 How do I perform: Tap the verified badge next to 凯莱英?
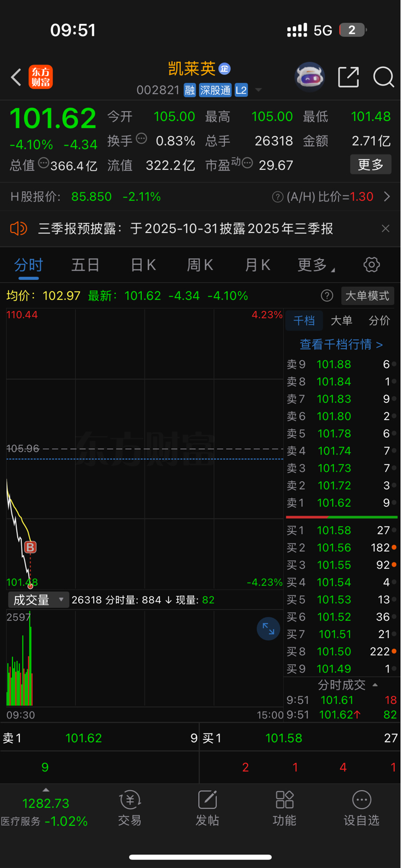[225, 69]
